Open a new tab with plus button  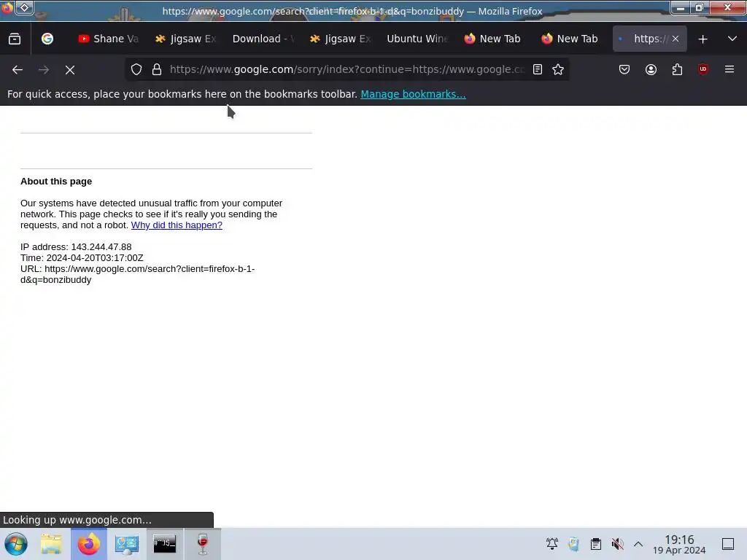tap(703, 39)
